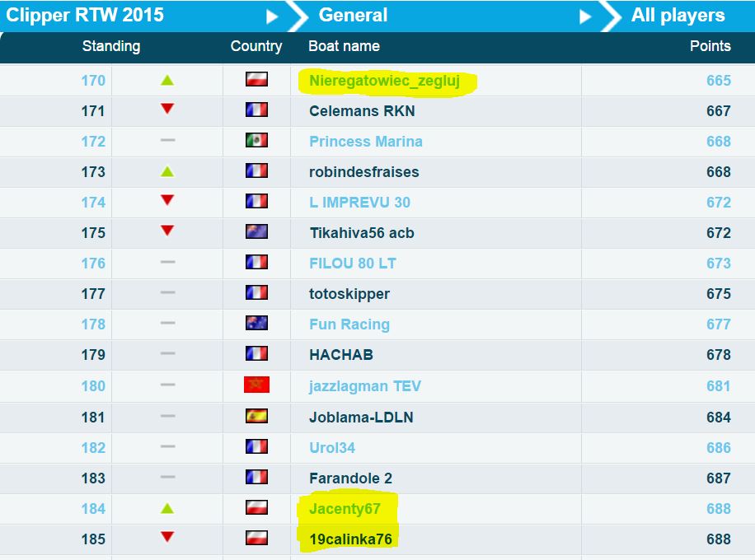The width and height of the screenshot is (755, 560).
Task: Click standing number 181
Action: [93, 417]
